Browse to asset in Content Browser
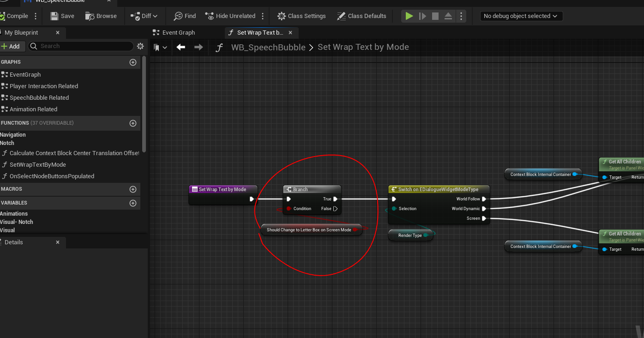 tap(101, 16)
